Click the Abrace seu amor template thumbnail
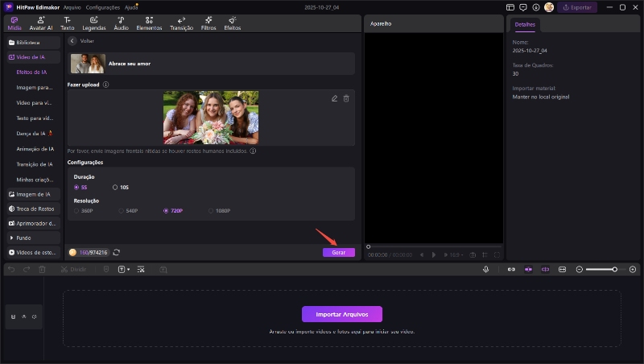 (88, 64)
